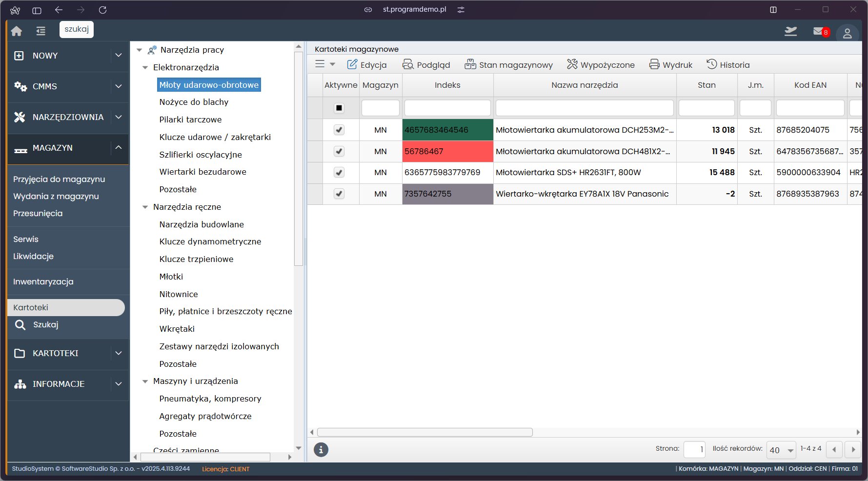Toggle the Aktywne filter checkbox in the header row
868x481 pixels.
[x=339, y=108]
